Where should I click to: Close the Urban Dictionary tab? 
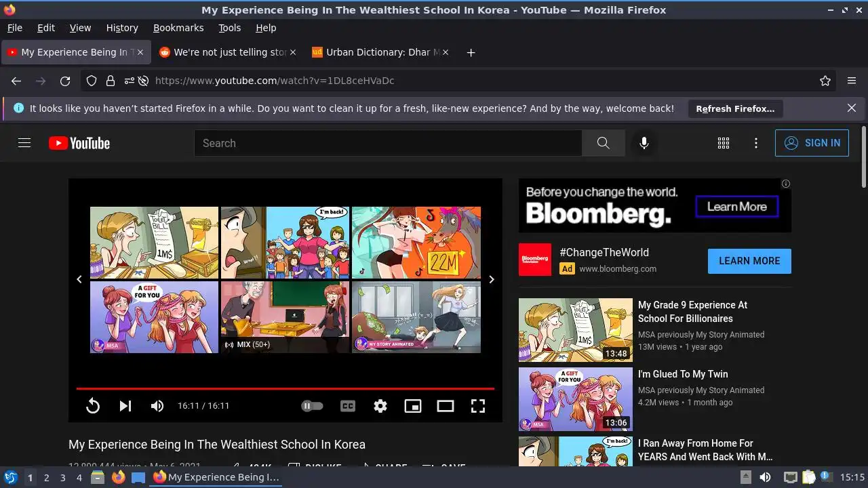446,52
